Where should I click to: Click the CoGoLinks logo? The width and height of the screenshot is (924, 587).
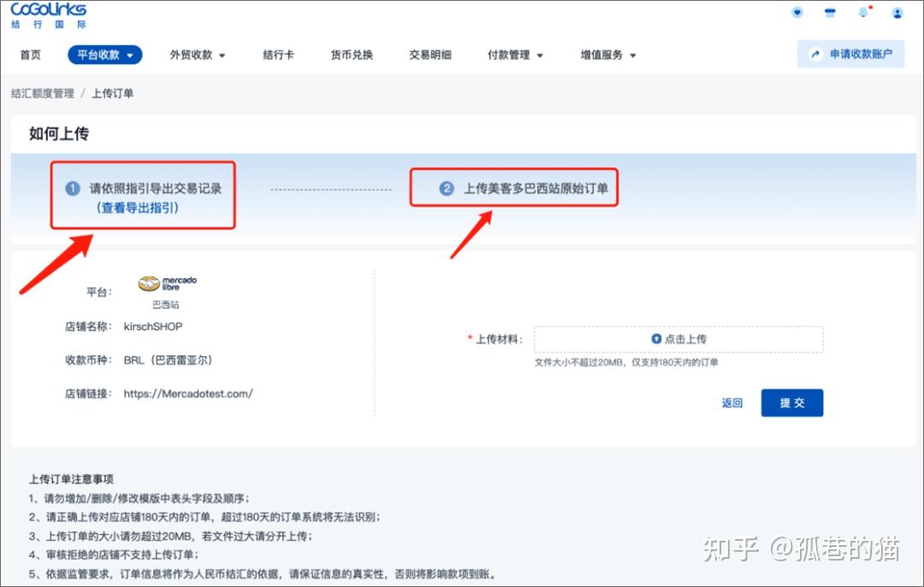(47, 14)
